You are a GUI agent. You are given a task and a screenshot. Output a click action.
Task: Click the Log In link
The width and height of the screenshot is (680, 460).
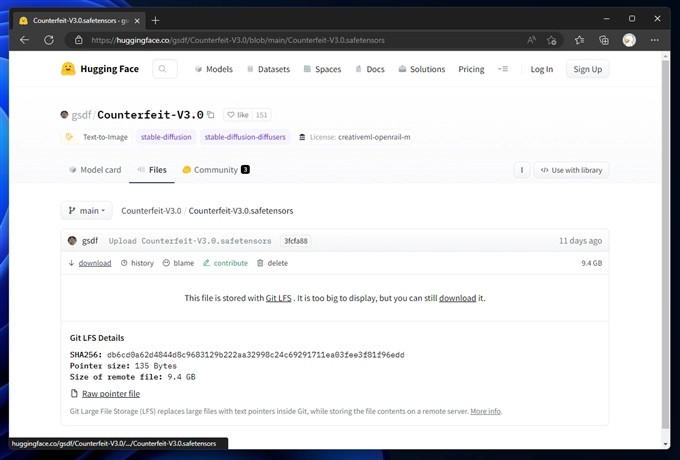tap(542, 69)
